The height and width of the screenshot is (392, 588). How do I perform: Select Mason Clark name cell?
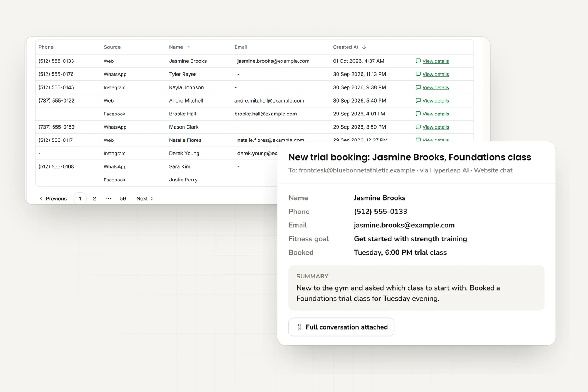point(184,127)
